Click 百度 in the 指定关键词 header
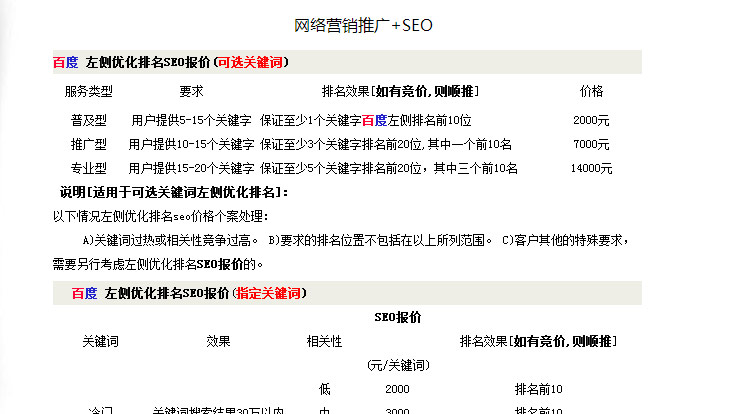Screen dimensions: 736x414 click(x=84, y=293)
